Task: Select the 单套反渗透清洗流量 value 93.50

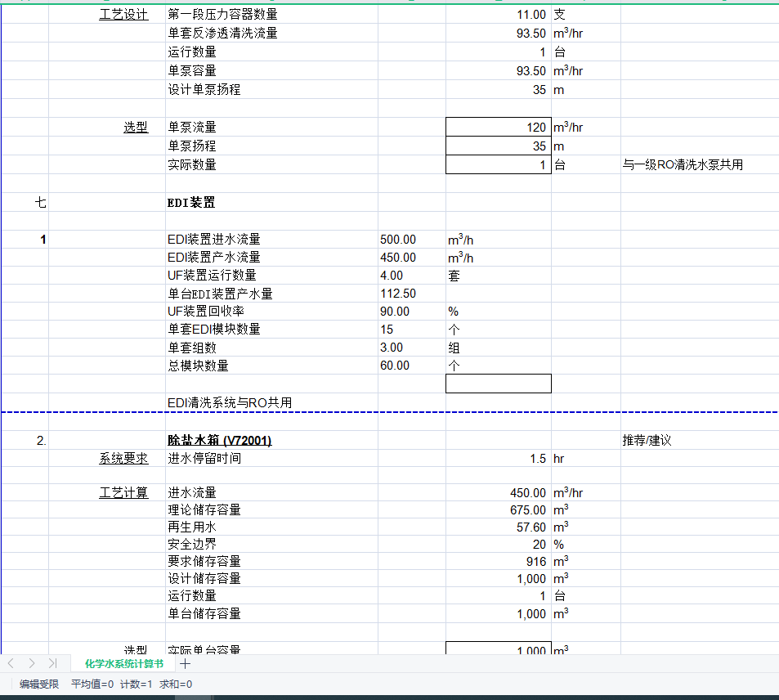Action: (499, 34)
